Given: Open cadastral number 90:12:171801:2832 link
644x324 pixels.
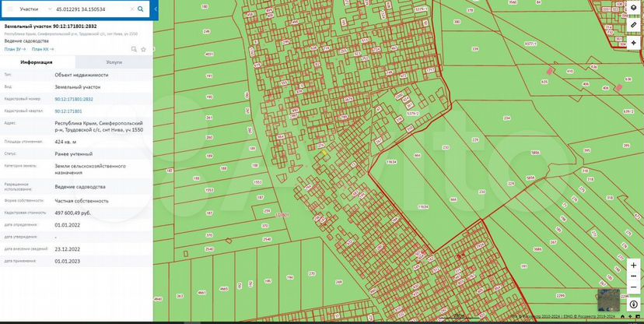Looking at the screenshot, I should pos(74,99).
